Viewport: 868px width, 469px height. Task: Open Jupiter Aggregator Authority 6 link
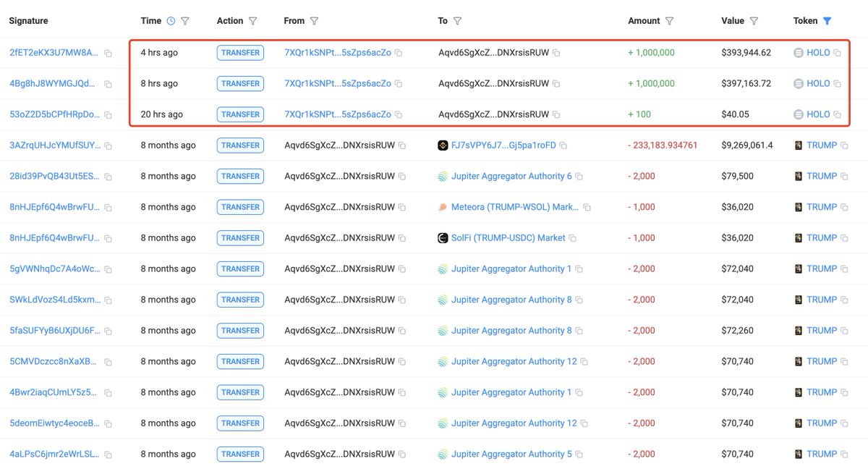(511, 176)
